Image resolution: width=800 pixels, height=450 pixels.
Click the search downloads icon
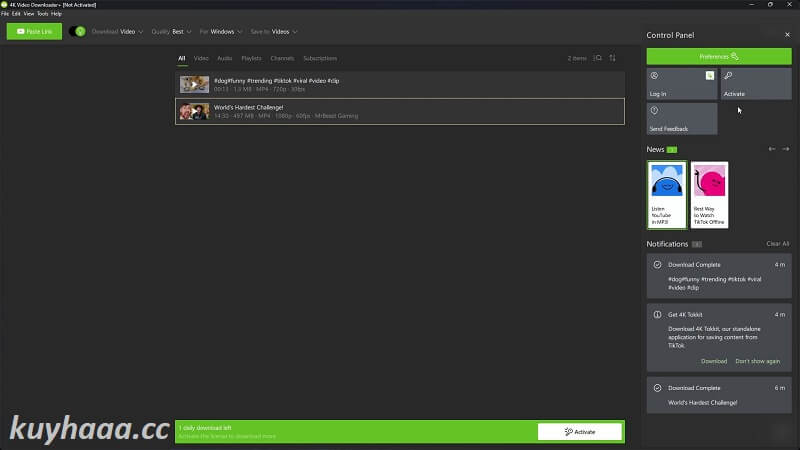(x=597, y=58)
